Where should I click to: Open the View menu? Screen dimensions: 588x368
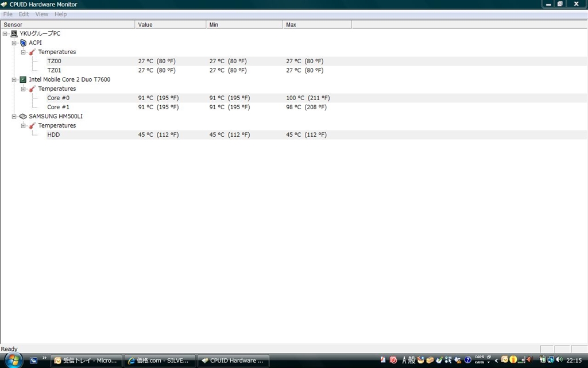click(x=41, y=14)
